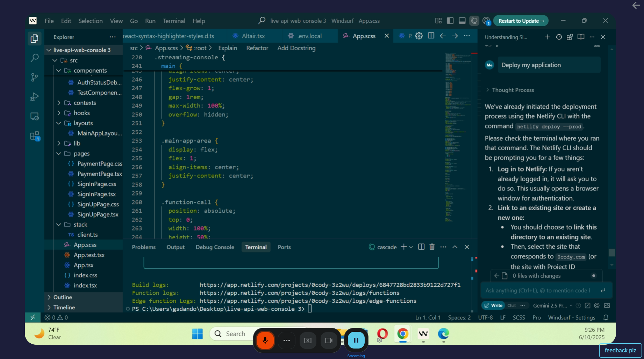This screenshot has height=359, width=644.
Task: Submit Cascade prompt with enter arrow icon
Action: click(603, 291)
